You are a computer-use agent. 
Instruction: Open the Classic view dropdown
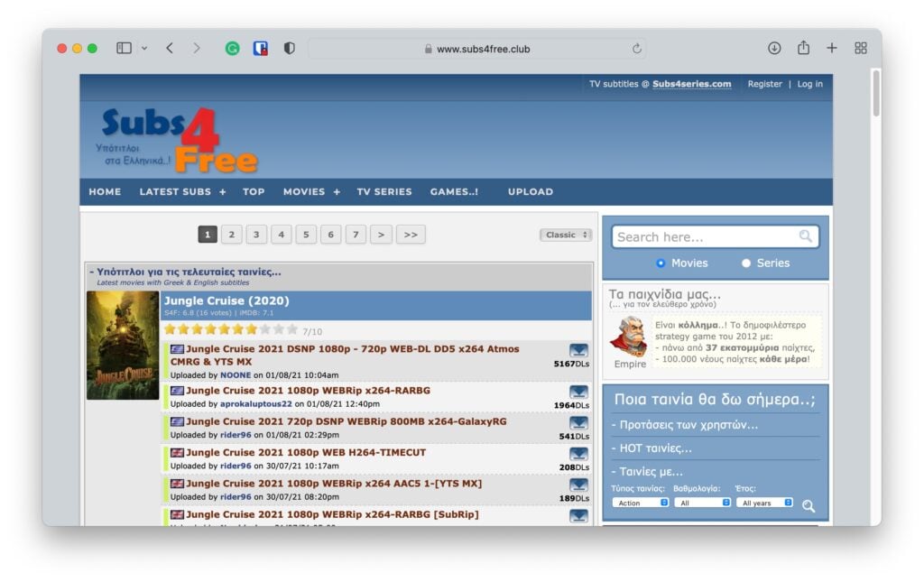click(566, 235)
